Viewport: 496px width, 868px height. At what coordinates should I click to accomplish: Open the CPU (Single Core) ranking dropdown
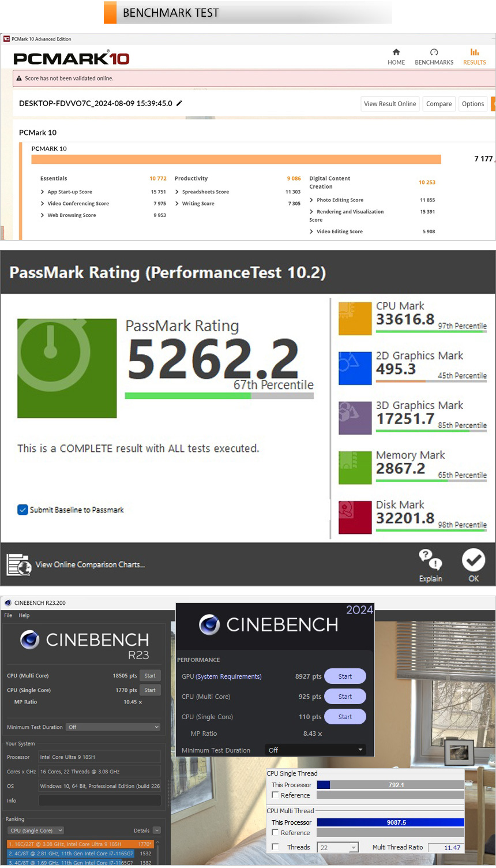(36, 830)
